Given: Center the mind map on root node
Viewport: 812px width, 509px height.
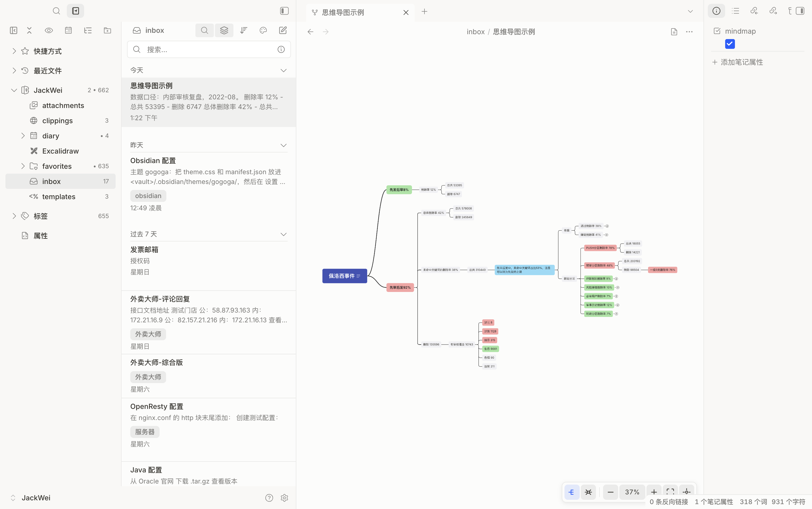Looking at the screenshot, I should pyautogui.click(x=687, y=492).
